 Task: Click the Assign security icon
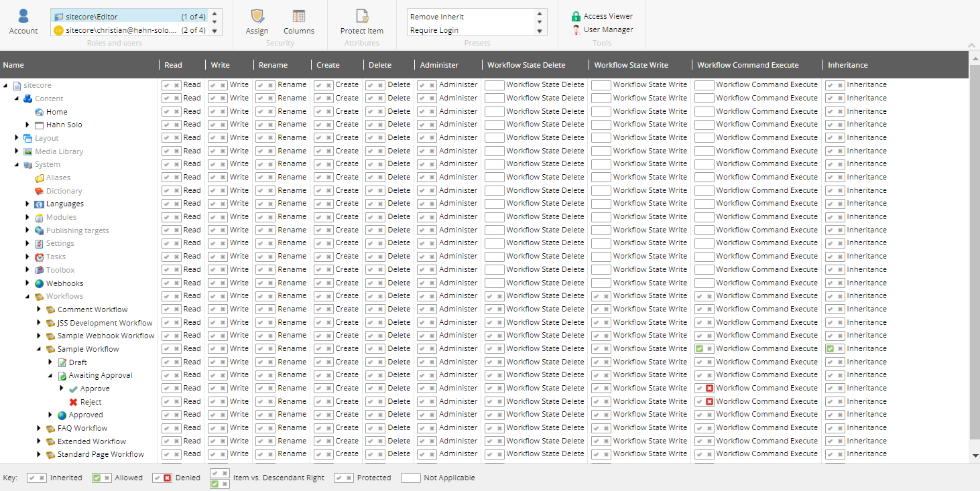click(257, 17)
